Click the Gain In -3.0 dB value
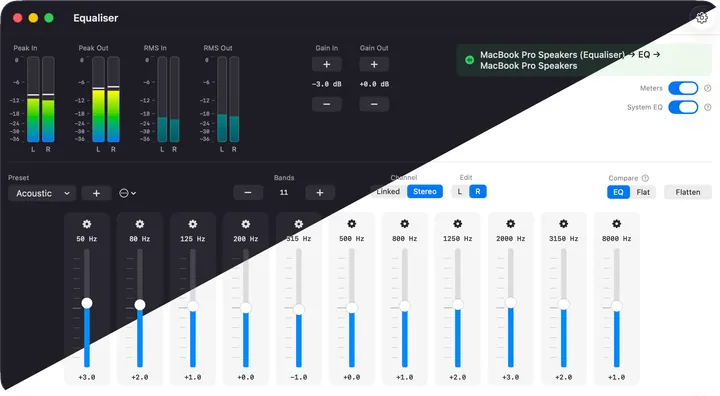Viewport: 720px width, 396px height. tap(326, 84)
